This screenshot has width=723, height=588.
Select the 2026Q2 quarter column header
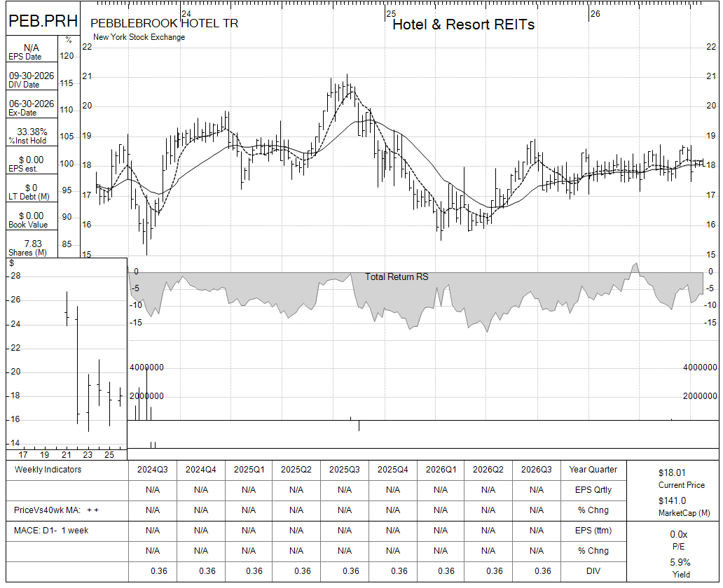[488, 470]
